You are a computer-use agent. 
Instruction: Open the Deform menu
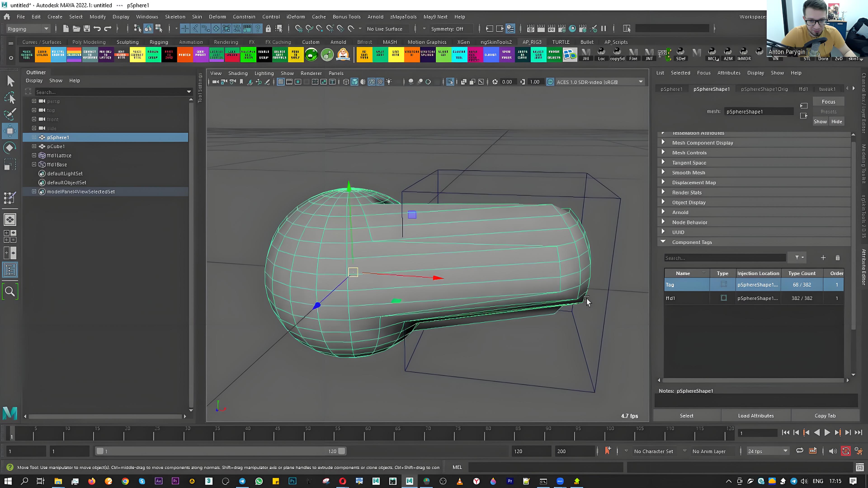217,16
